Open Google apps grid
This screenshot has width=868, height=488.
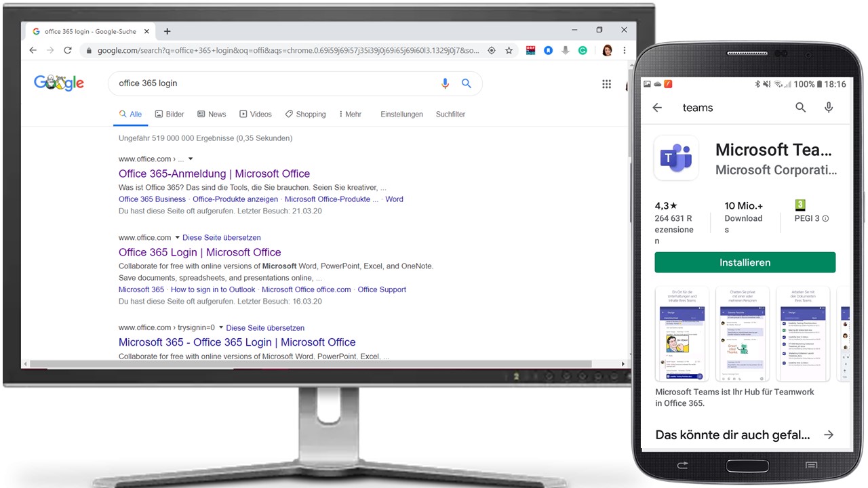point(607,84)
